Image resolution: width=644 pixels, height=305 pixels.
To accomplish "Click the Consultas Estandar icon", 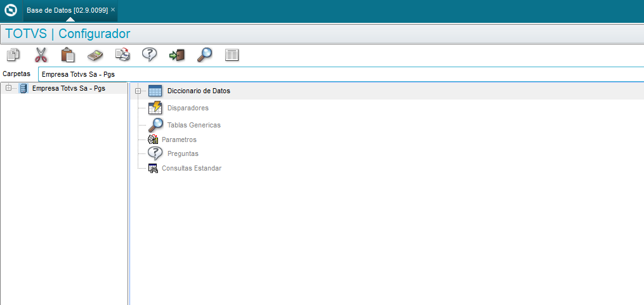I will click(153, 168).
